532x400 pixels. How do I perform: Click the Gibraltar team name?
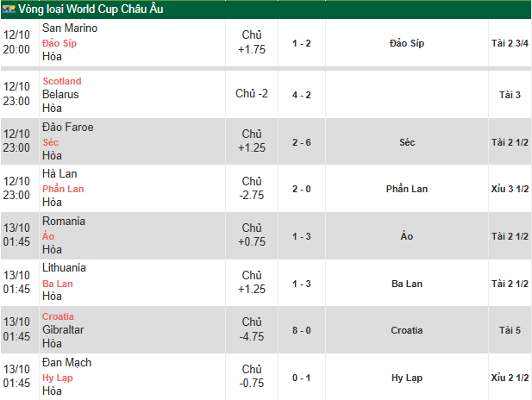(x=62, y=329)
